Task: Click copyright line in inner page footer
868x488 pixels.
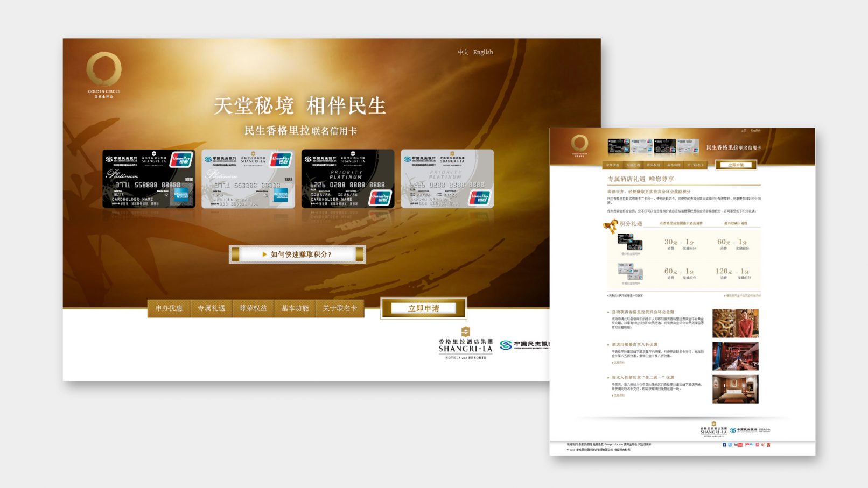Action: click(598, 450)
